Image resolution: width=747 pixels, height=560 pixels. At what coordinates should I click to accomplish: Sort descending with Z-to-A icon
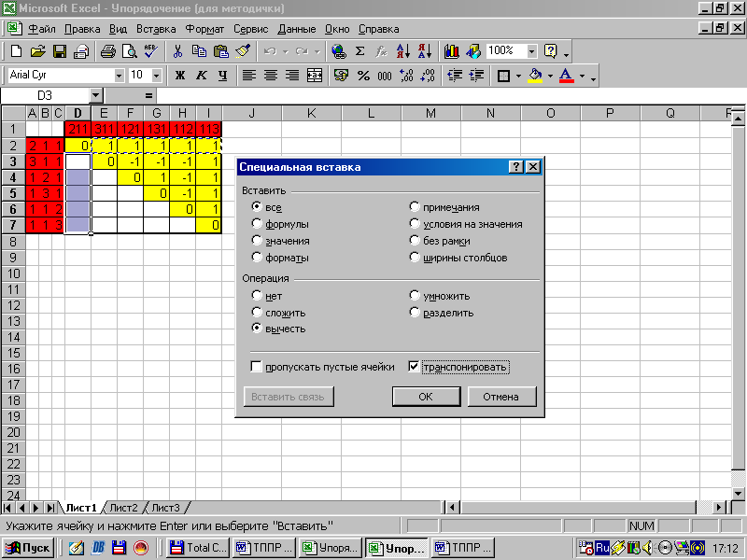(x=425, y=51)
